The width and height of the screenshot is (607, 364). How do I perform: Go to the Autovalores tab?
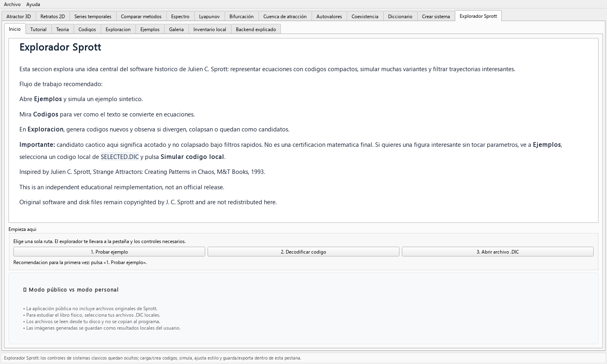329,17
